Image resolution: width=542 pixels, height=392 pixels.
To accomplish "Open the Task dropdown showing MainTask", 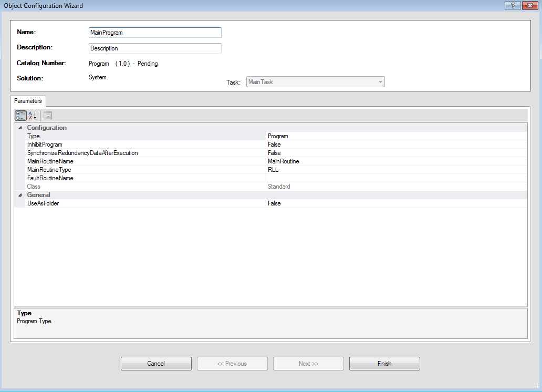I will 315,82.
